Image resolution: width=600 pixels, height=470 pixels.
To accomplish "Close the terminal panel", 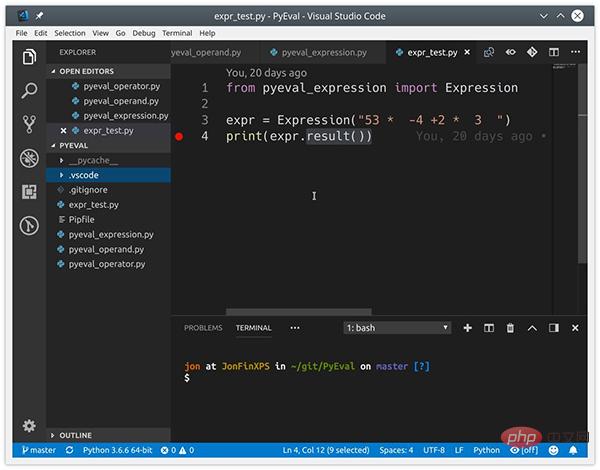I will pos(575,328).
